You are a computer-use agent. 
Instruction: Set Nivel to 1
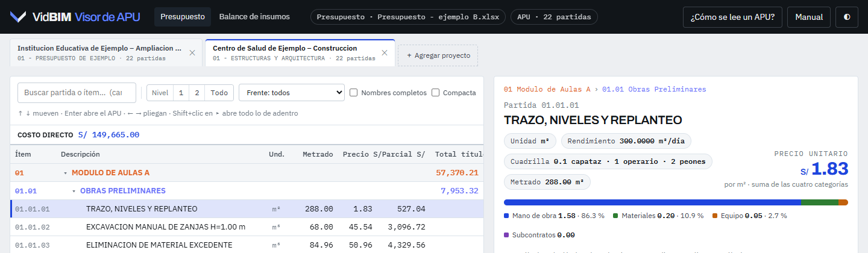(181, 93)
